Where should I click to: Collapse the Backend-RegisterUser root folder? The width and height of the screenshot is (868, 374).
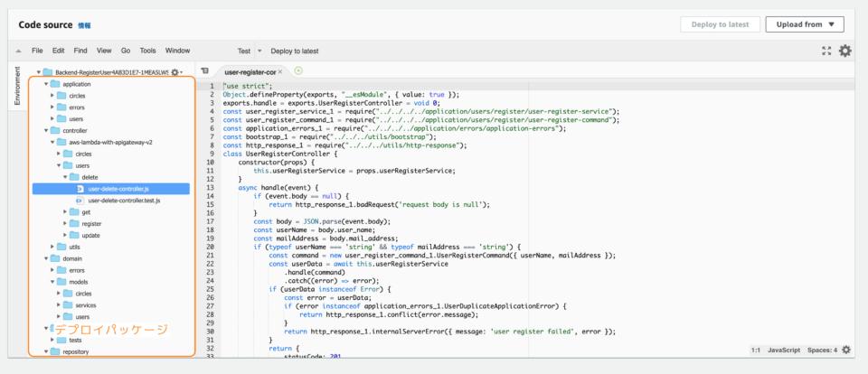pyautogui.click(x=39, y=72)
